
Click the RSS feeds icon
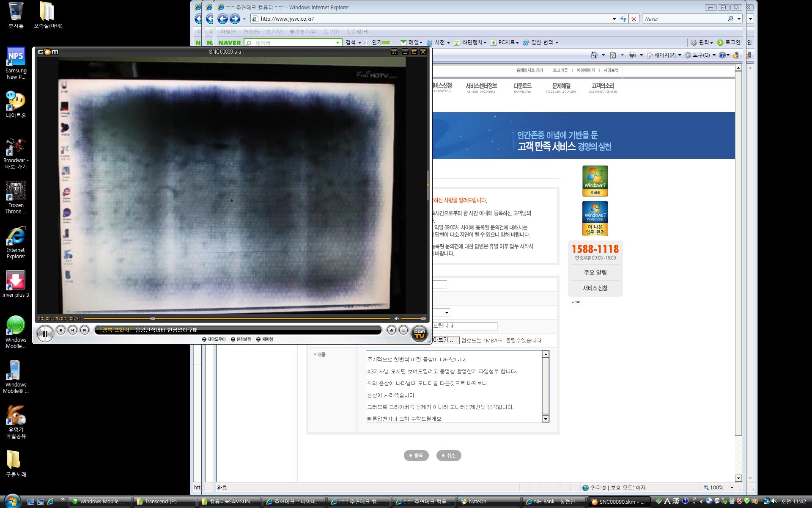pyautogui.click(x=612, y=55)
